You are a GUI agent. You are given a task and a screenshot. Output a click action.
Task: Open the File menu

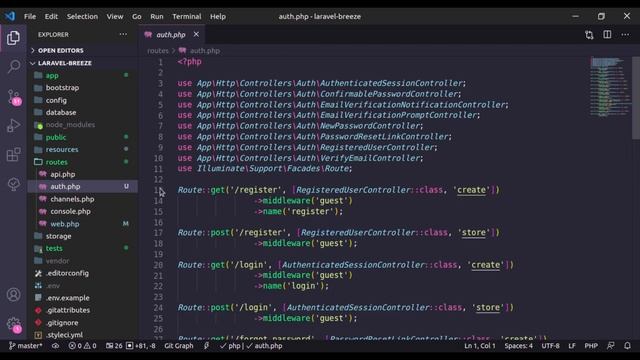pyautogui.click(x=30, y=16)
